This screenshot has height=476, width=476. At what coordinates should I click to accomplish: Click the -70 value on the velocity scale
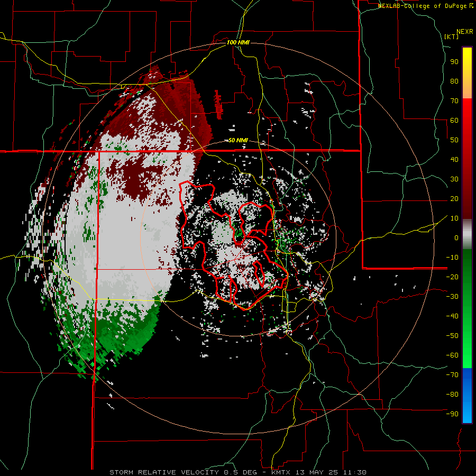[x=452, y=375]
